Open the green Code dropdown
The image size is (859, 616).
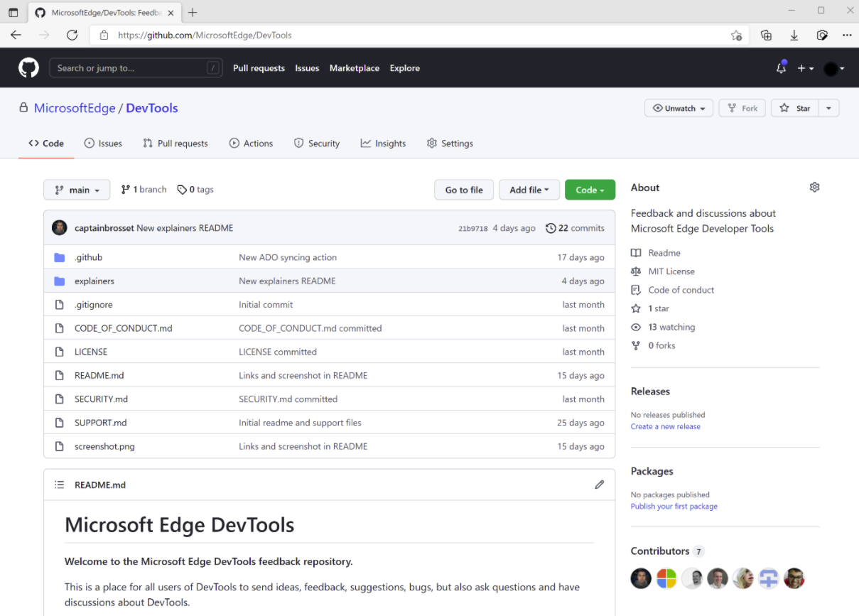[x=590, y=190]
